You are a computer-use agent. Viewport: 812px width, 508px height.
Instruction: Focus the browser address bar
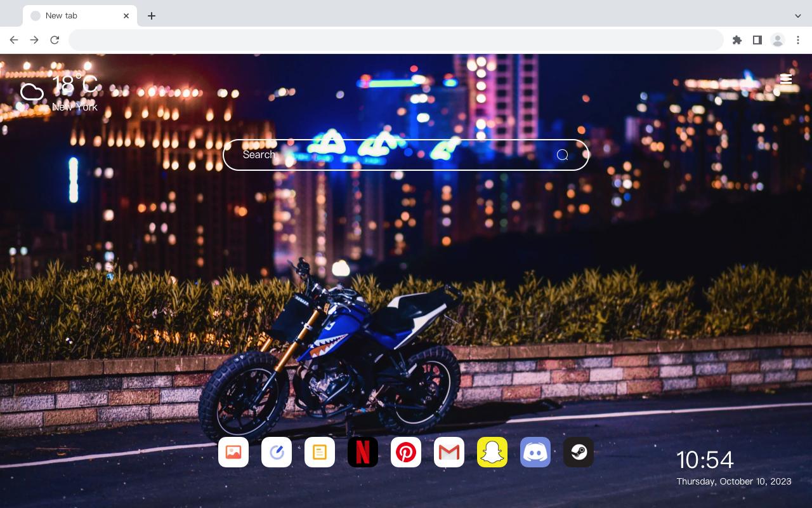[396, 40]
